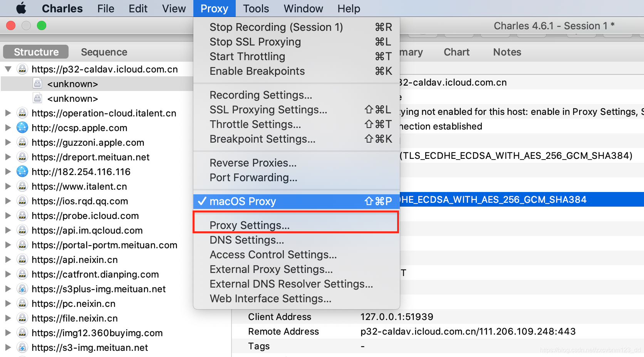The height and width of the screenshot is (357, 644).
Task: Click the Tags row label
Action: [259, 346]
